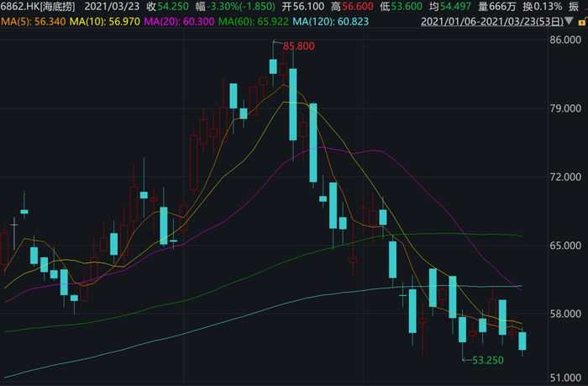Select the turnover 换0.13% value
The height and width of the screenshot is (386, 588).
coord(543,7)
